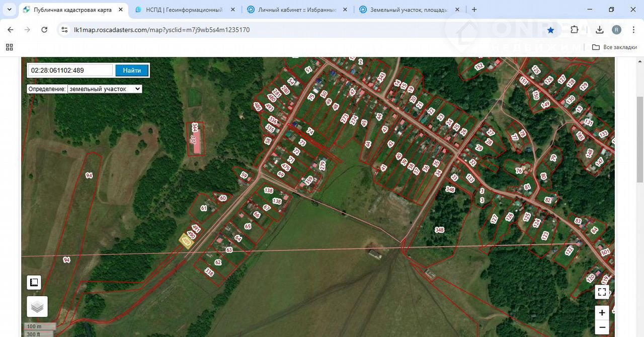This screenshot has height=337, width=644.
Task: Zoom out on the cadastral map
Action: pyautogui.click(x=602, y=327)
